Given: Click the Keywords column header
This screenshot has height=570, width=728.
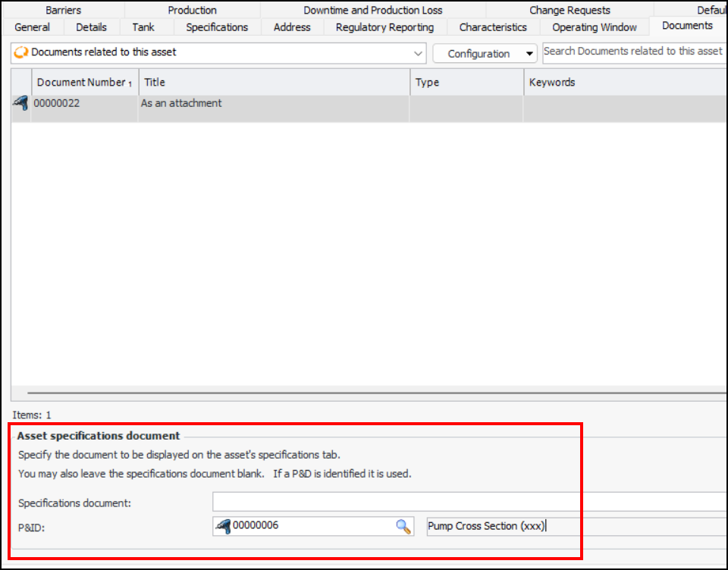Looking at the screenshot, I should [x=626, y=82].
